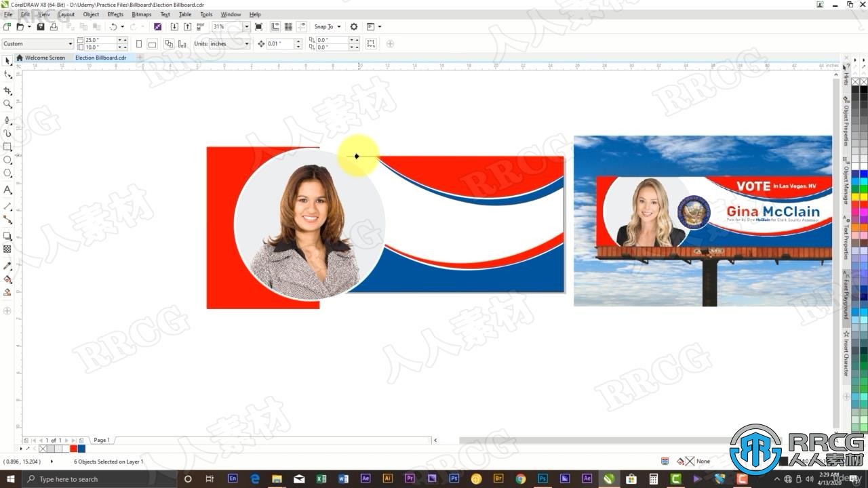Select the Interactive Fill tool
Viewport: 868px width, 488px height.
point(7,279)
